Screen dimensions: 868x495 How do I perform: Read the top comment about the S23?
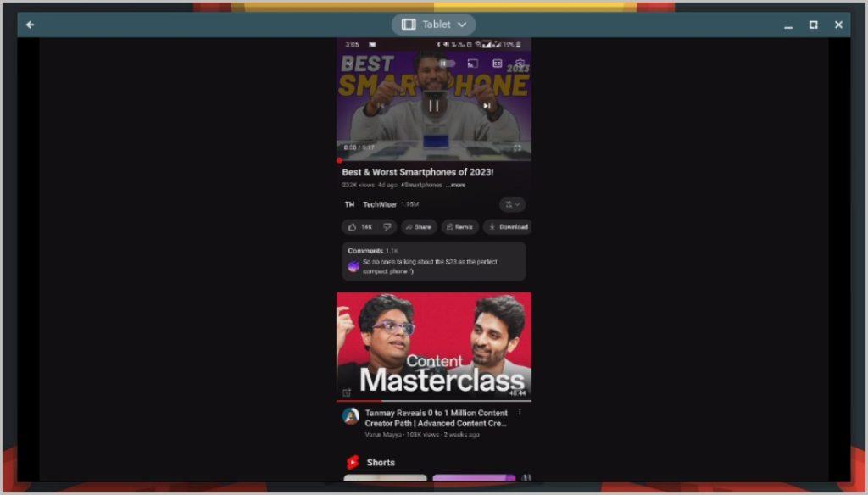coord(430,267)
